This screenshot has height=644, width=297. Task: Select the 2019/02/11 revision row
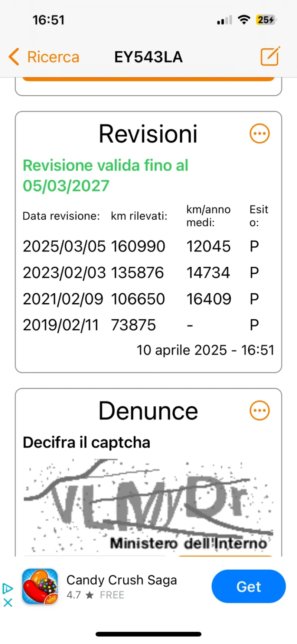click(148, 325)
